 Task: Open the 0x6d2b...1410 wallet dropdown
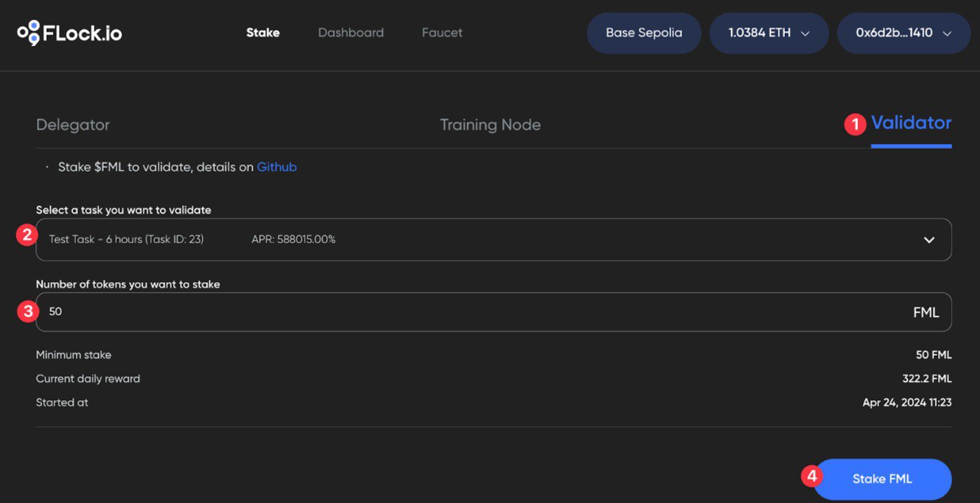coord(903,33)
